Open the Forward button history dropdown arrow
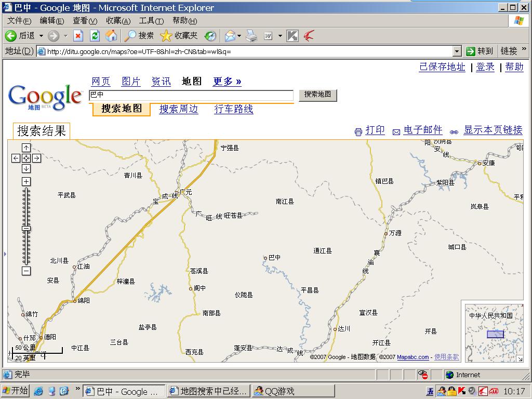Image resolution: width=532 pixels, height=399 pixels. pos(66,36)
